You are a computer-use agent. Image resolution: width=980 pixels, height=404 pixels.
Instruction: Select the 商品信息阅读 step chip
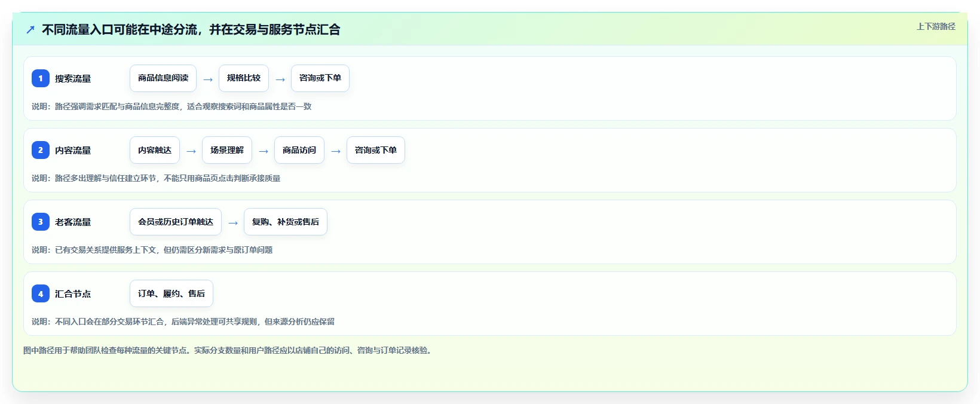[163, 78]
